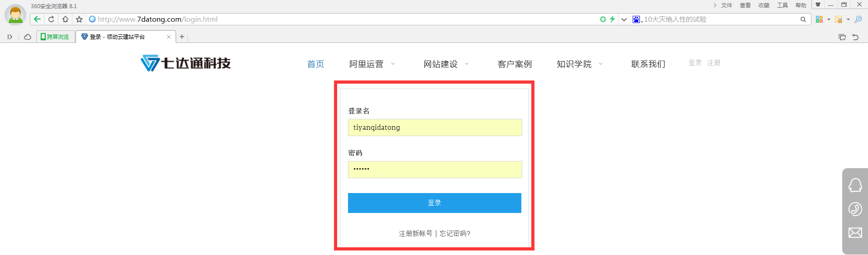Open 客户案例 page
This screenshot has width=868, height=255.
(515, 64)
